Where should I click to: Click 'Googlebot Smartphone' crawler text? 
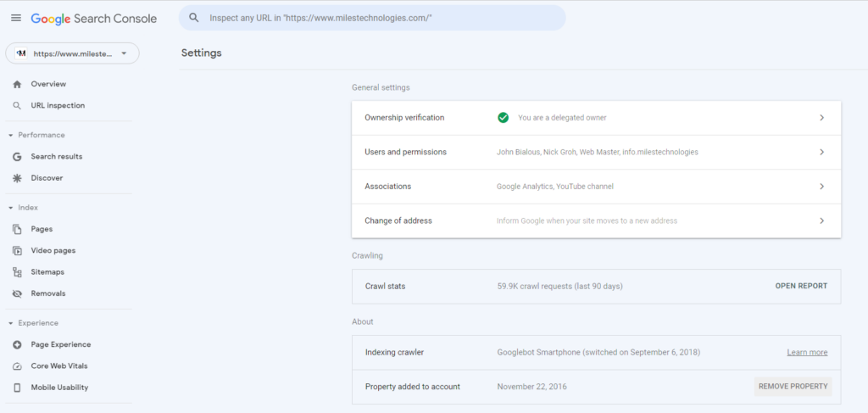(598, 352)
